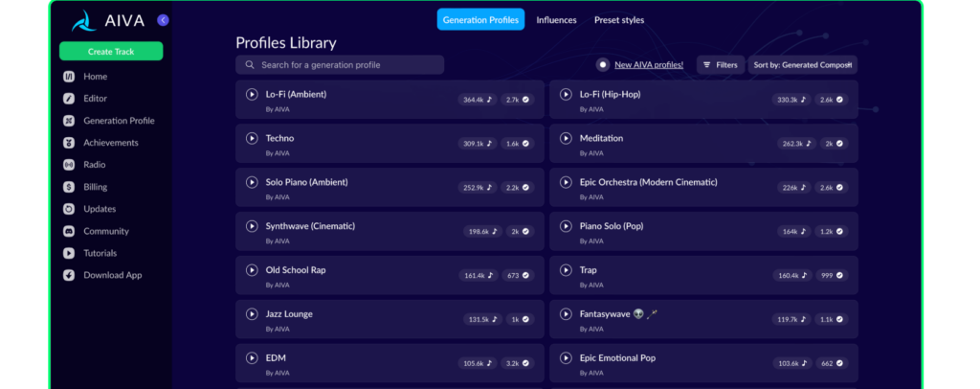Click the 309.1k badge on Techno
The width and height of the screenshot is (980, 389).
pyautogui.click(x=478, y=143)
